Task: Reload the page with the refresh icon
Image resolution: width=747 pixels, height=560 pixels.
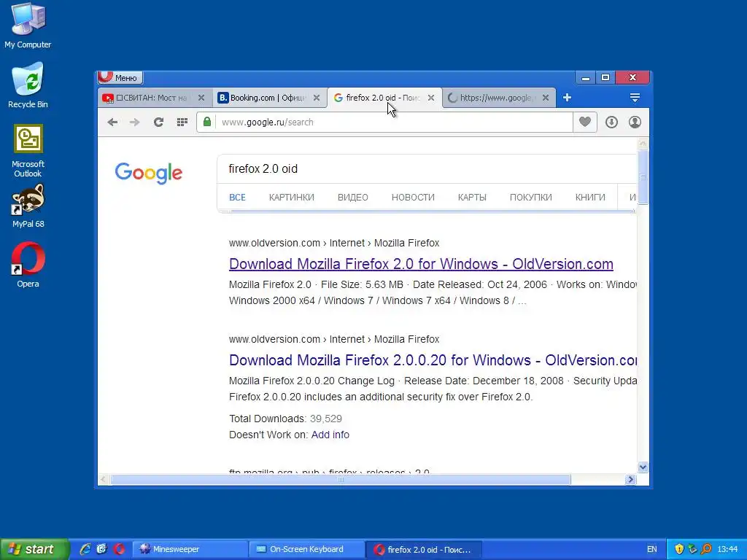Action: [x=158, y=122]
